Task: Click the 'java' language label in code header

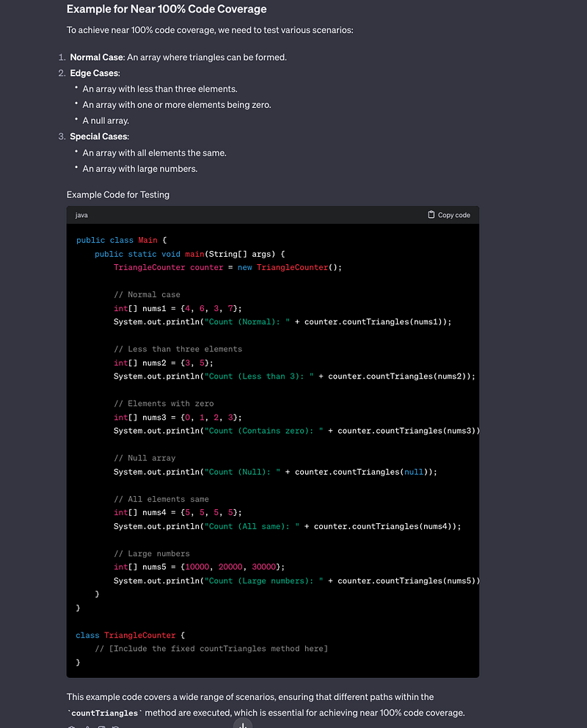Action: pyautogui.click(x=81, y=215)
